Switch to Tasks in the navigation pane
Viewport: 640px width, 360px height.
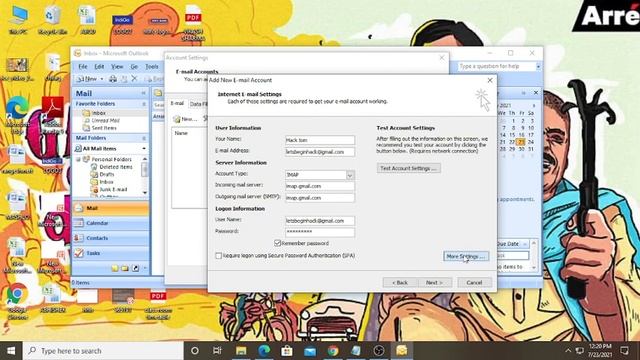(x=111, y=253)
